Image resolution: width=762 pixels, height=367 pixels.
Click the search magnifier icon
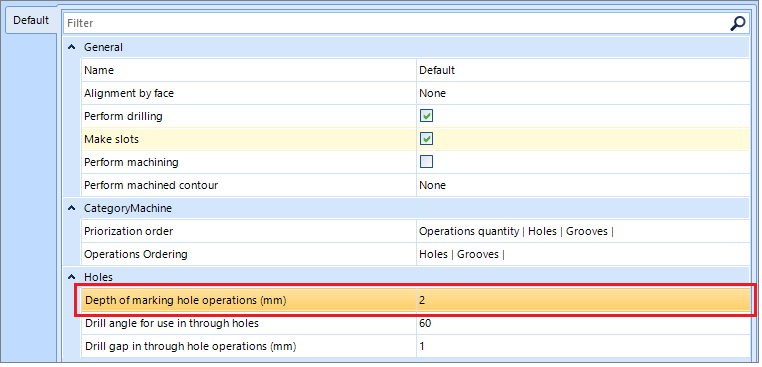[738, 23]
